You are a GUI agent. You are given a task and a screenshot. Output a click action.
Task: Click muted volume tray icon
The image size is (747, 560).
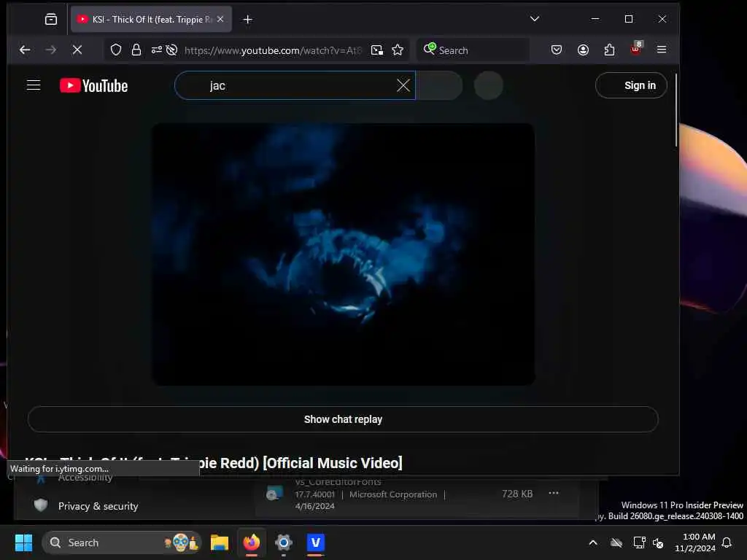point(659,542)
